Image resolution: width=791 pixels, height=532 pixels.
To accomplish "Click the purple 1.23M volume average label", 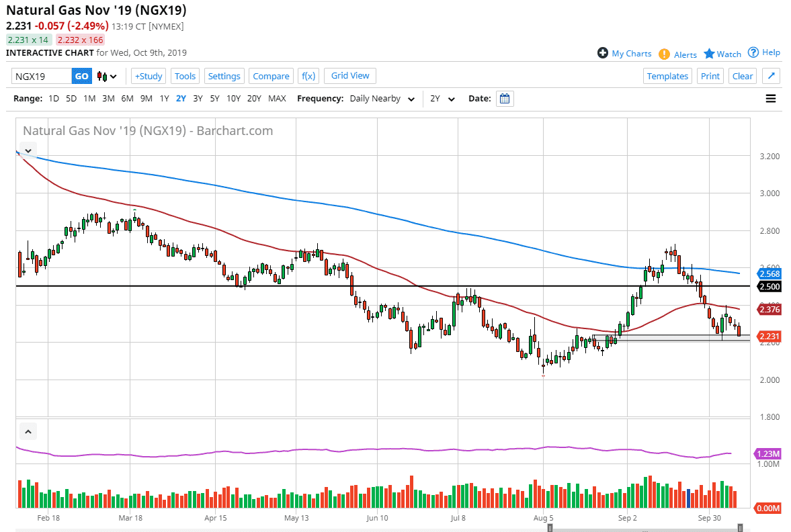I will click(x=768, y=454).
